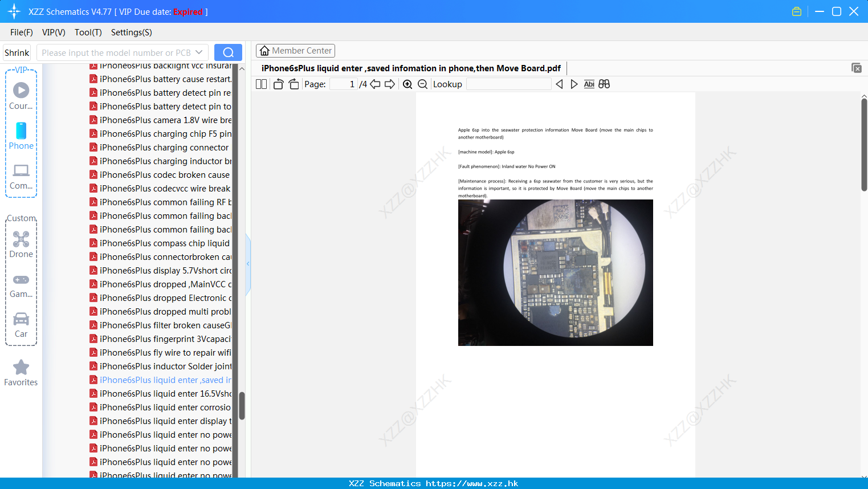Toggle the Abi match-text option
868x489 pixels.
[x=589, y=84]
